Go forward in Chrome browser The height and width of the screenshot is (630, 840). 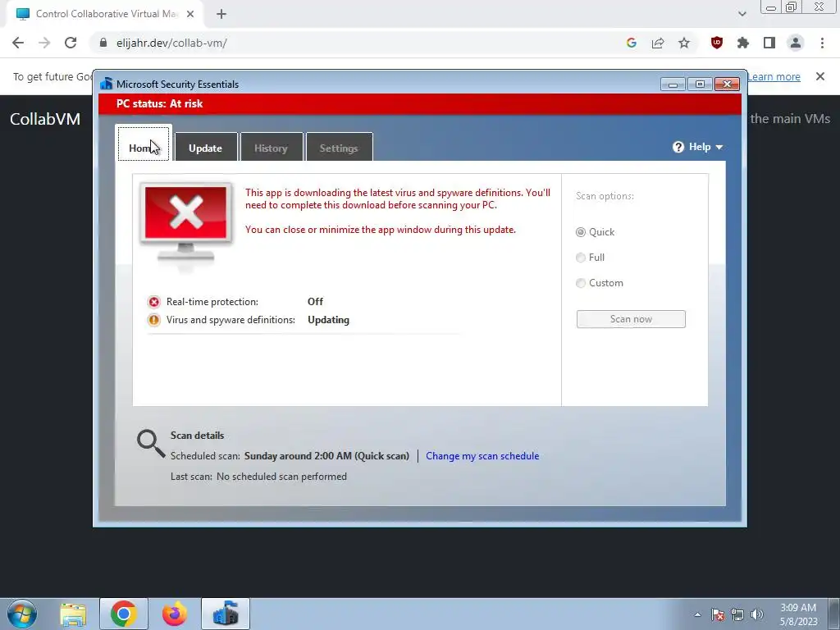click(x=44, y=43)
